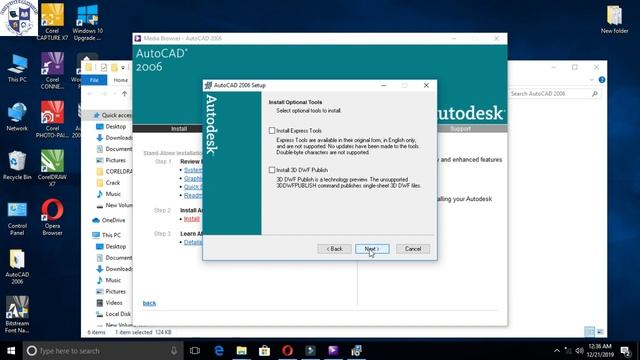Open Network desktop icon
Screen dimensions: 640x360
[17, 117]
